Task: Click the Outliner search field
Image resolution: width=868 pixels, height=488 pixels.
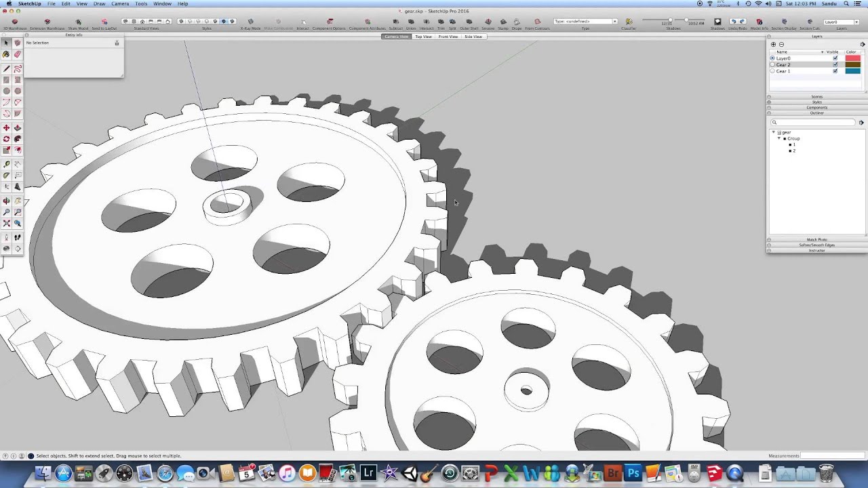Action: tap(814, 123)
